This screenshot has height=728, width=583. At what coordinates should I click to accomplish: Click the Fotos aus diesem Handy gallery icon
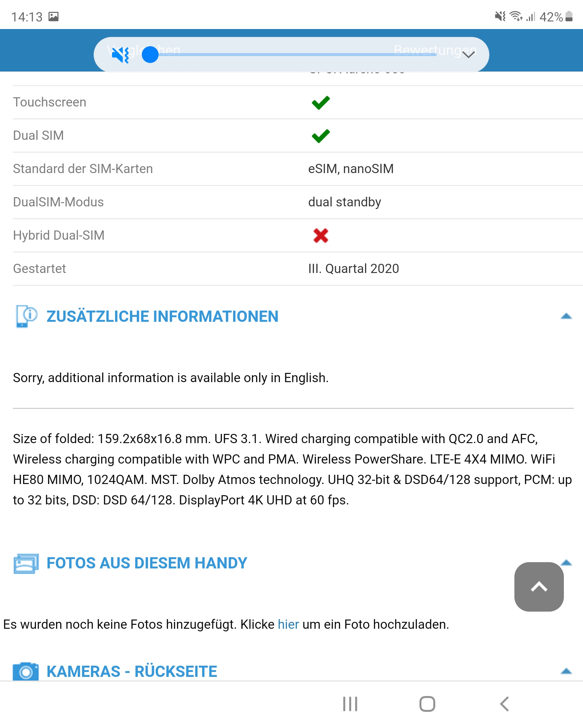(x=26, y=563)
